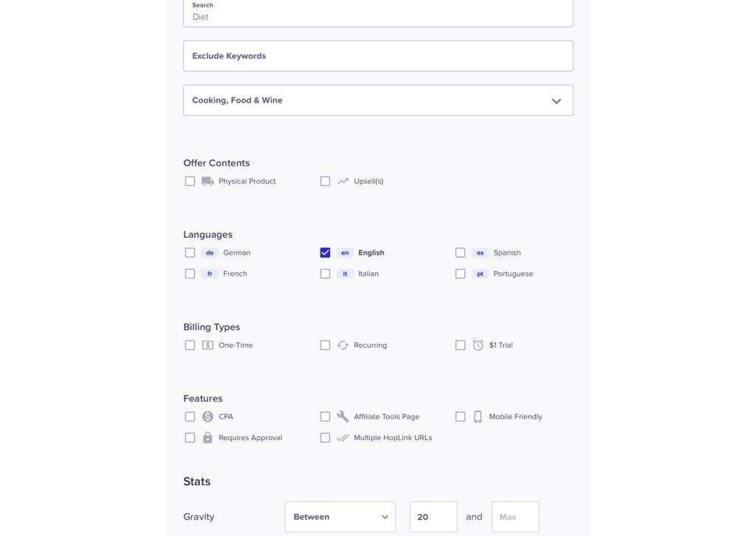Viewport: 756px width, 536px height.
Task: Open the Gravity Between operator dropdown
Action: tap(340, 517)
